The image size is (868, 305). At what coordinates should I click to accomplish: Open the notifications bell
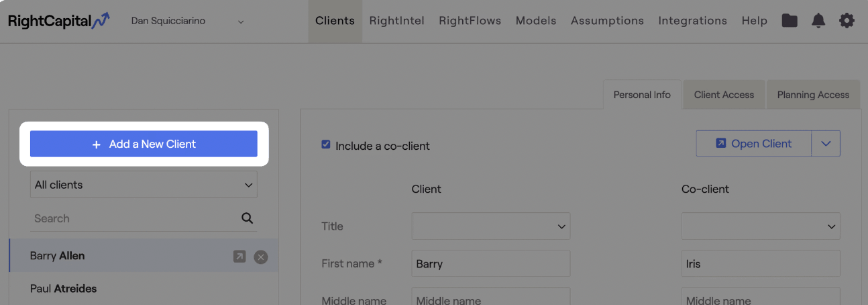coord(818,21)
